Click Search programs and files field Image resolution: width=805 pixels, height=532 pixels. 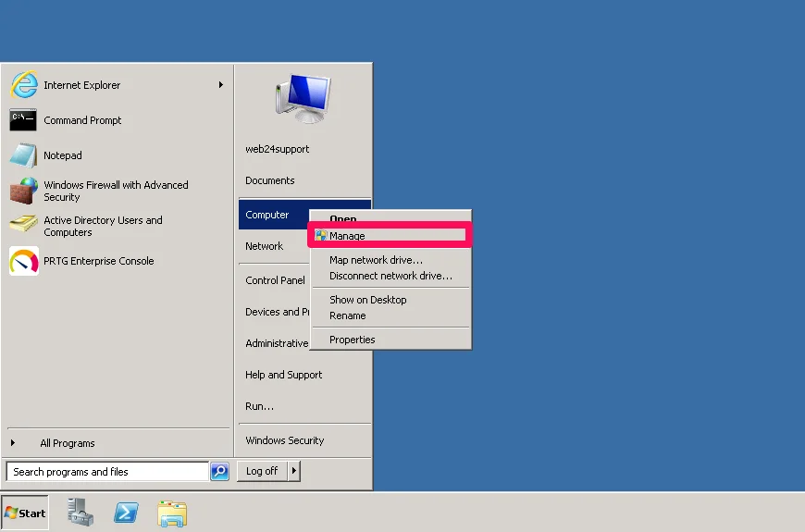107,472
